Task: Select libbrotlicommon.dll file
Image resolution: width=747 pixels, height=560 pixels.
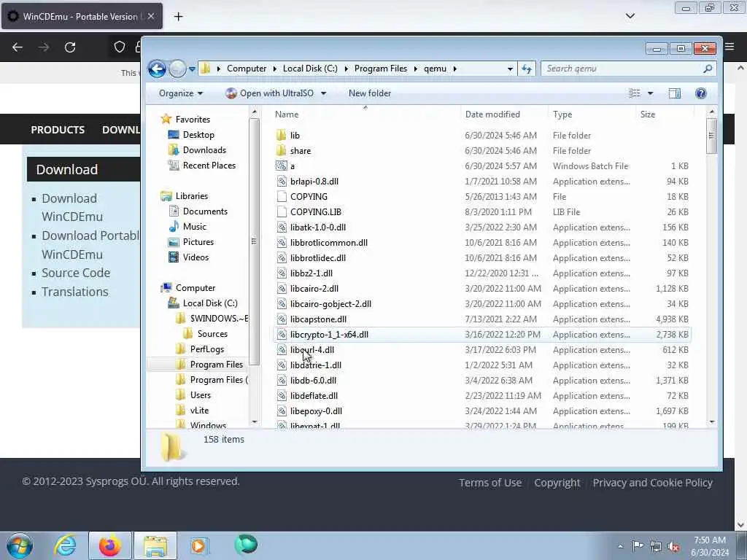Action: coord(329,242)
